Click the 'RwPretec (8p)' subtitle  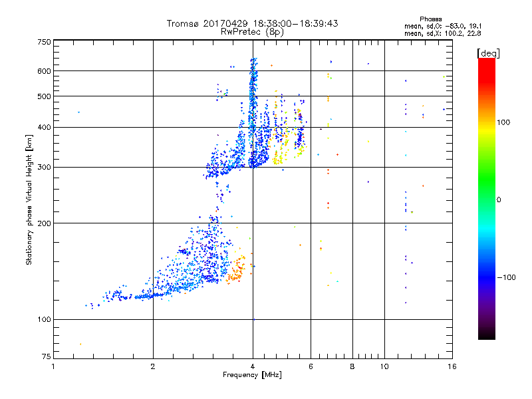click(252, 32)
